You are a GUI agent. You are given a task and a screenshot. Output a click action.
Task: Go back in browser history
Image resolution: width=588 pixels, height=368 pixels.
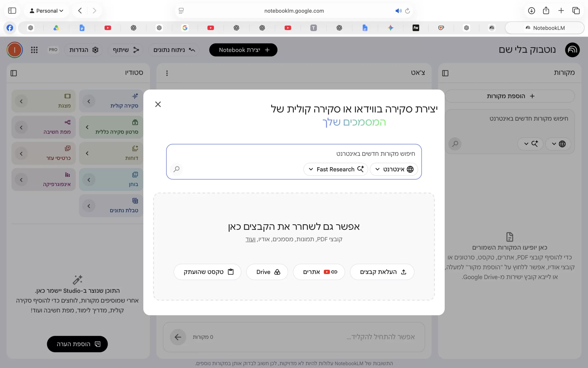(80, 11)
